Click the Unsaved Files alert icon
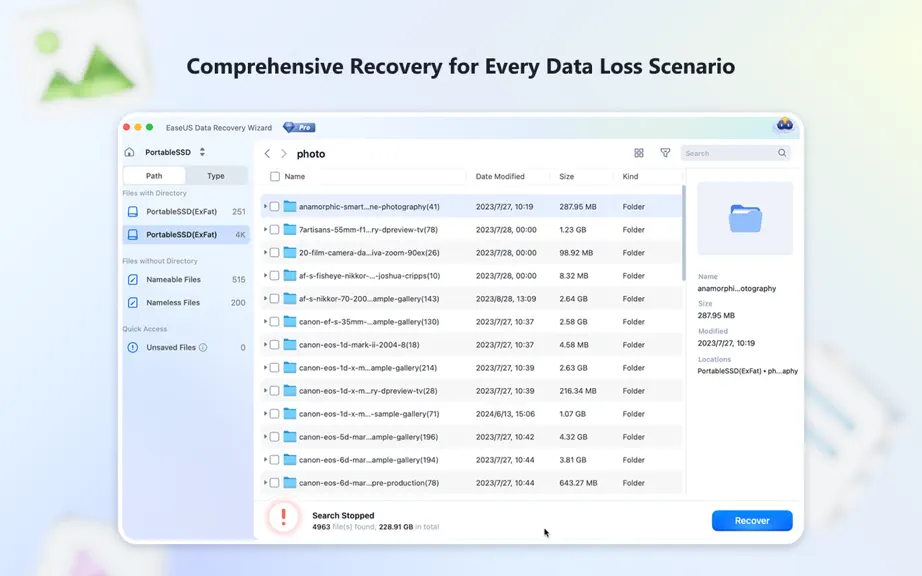The height and width of the screenshot is (576, 922). [133, 347]
